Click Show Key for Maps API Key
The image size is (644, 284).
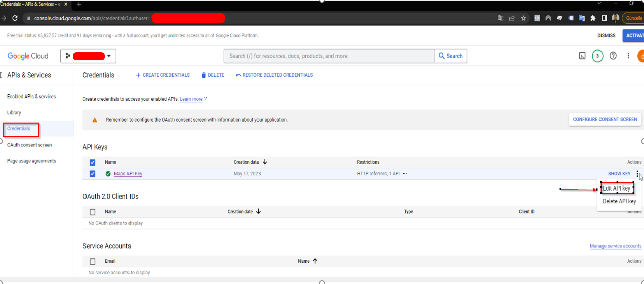coord(619,174)
